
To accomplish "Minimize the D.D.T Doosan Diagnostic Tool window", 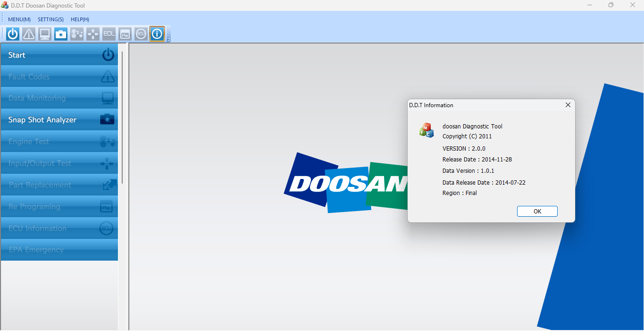I will 590,5.
